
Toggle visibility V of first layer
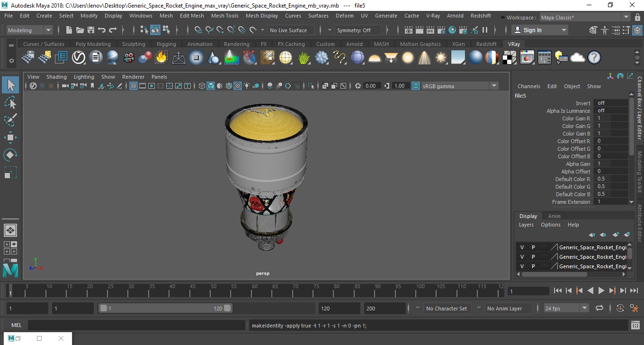click(522, 247)
